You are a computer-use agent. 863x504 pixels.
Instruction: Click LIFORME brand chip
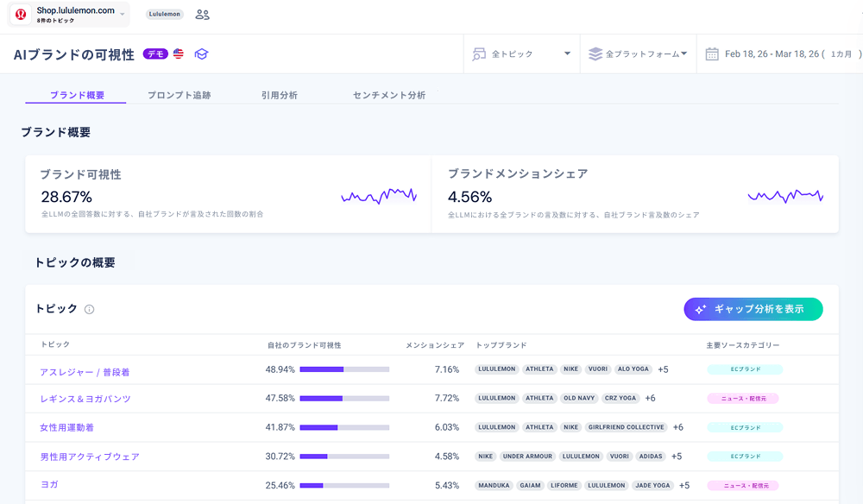pos(564,486)
